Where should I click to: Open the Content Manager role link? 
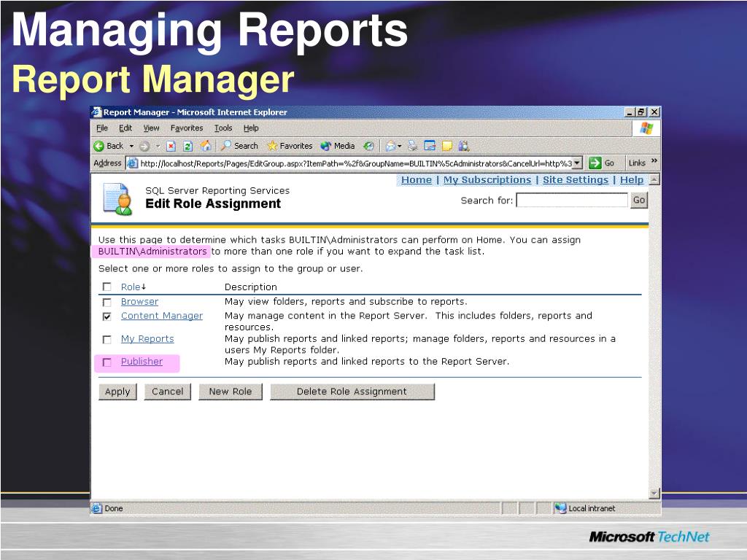[x=162, y=316]
